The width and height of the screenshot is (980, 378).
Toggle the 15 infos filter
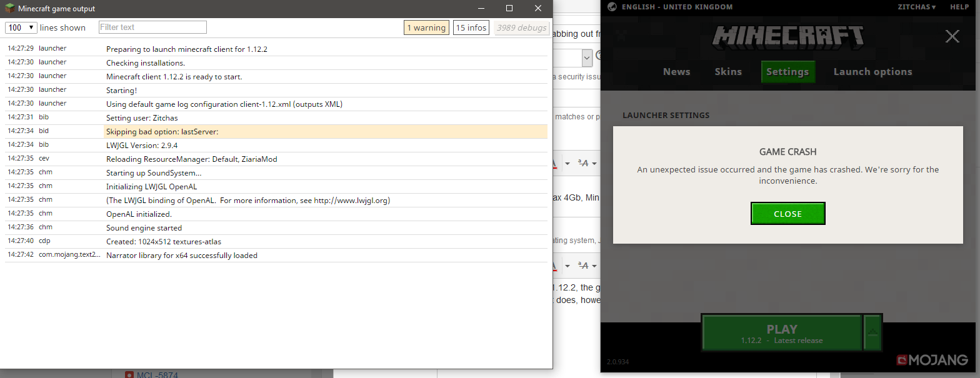(471, 27)
